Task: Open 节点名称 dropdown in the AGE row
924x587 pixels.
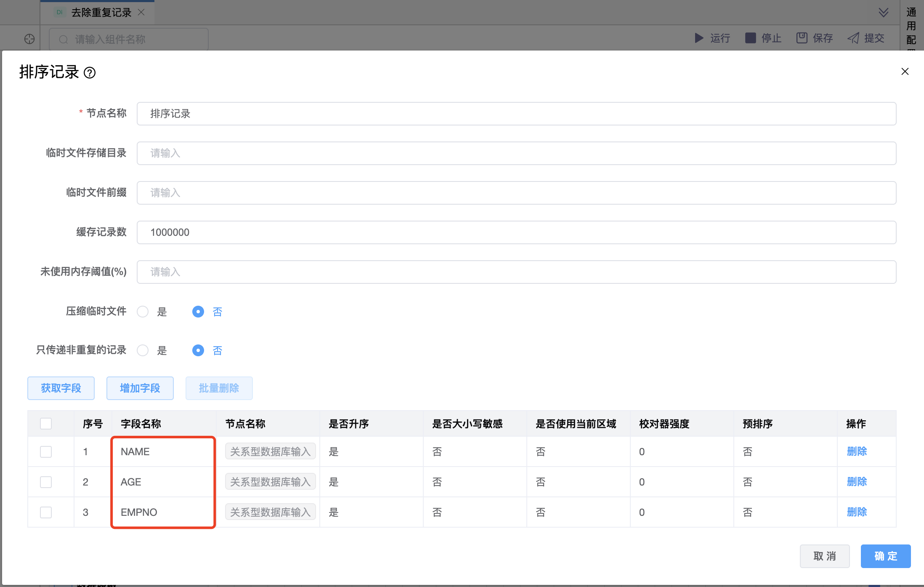Action: click(x=270, y=482)
